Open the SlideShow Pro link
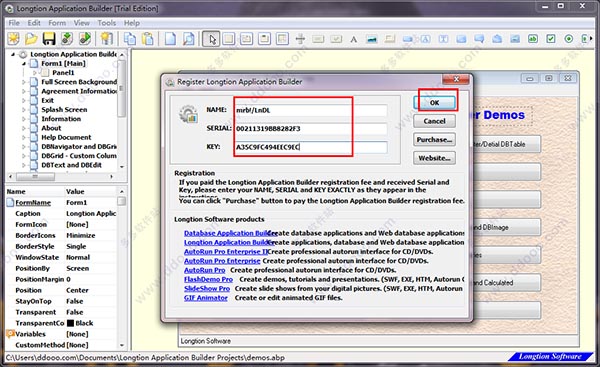The image size is (600, 367). [x=207, y=288]
